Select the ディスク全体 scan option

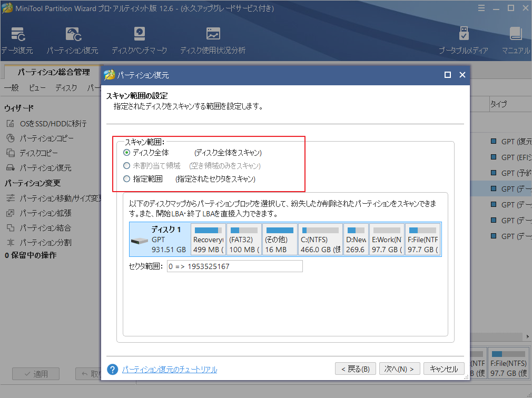tap(126, 153)
